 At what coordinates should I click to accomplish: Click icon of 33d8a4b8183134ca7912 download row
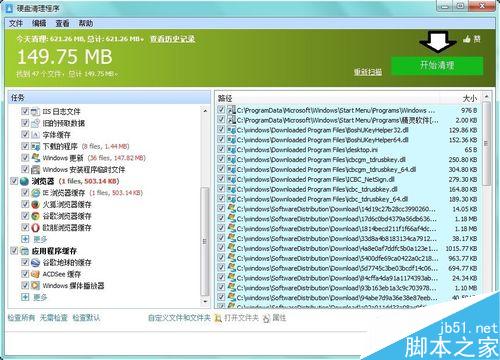click(x=231, y=238)
